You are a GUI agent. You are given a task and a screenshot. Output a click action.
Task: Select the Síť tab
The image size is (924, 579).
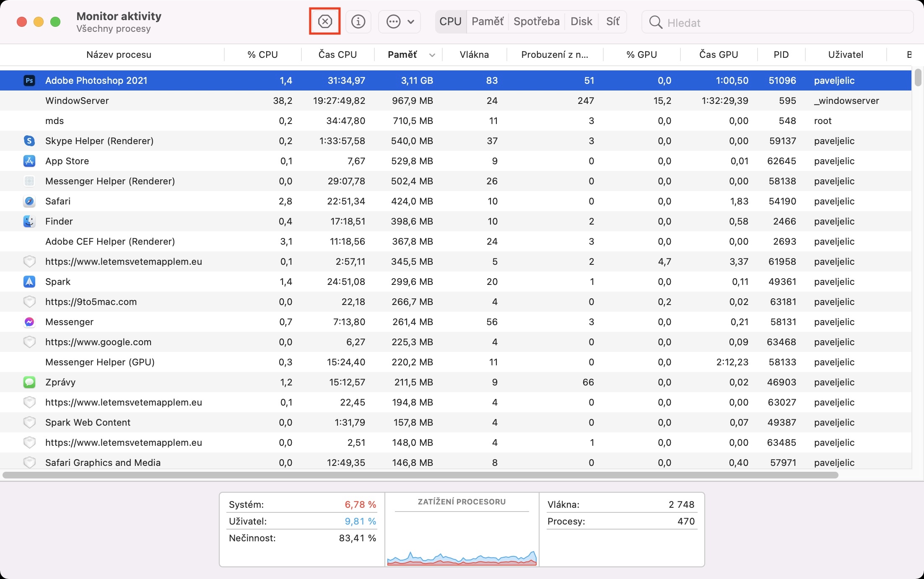pos(613,21)
